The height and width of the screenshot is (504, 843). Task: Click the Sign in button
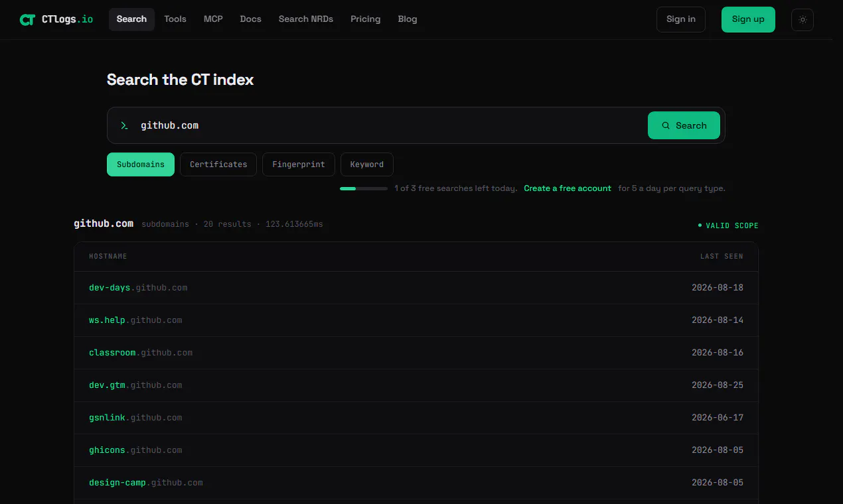pos(681,19)
